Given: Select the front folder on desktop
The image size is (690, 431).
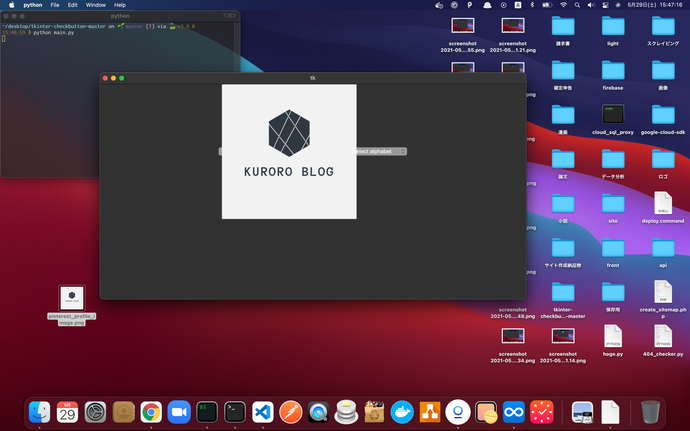Looking at the screenshot, I should click(x=613, y=252).
